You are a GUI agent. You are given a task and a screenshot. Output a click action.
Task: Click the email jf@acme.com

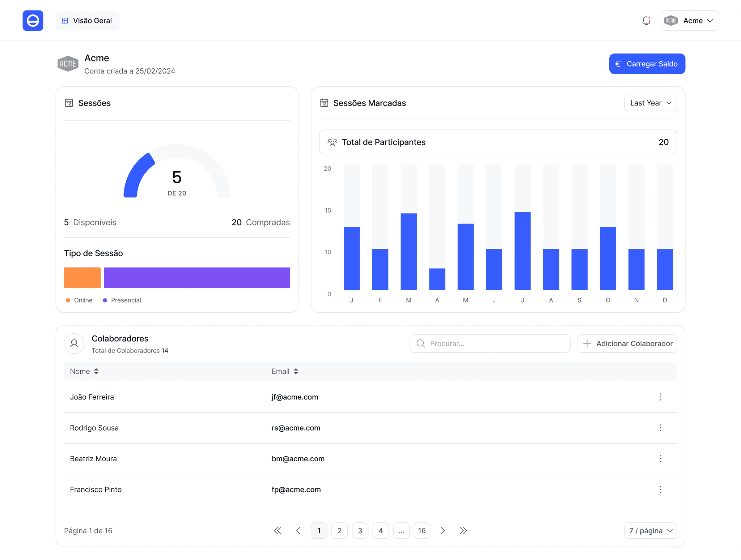295,397
